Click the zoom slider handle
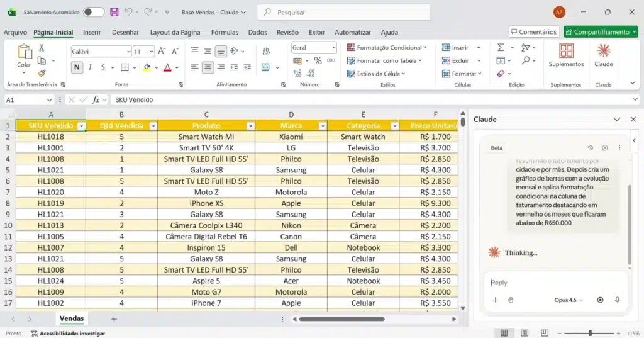The width and height of the screenshot is (644, 338). tap(590, 333)
